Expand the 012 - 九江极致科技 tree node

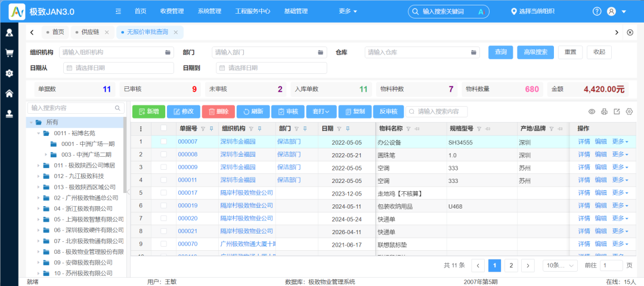pyautogui.click(x=38, y=176)
